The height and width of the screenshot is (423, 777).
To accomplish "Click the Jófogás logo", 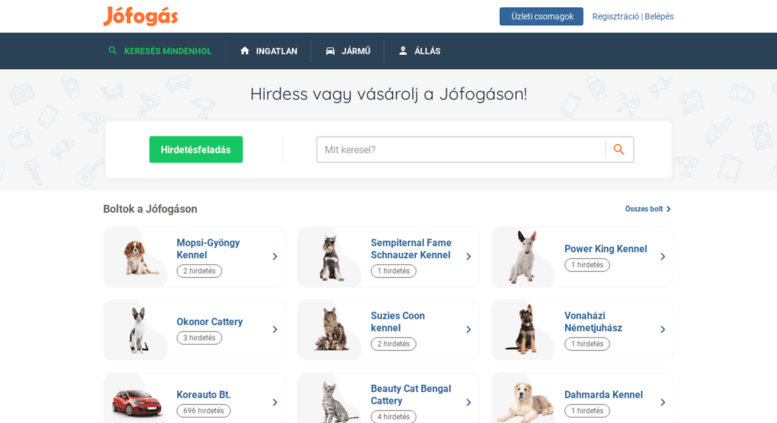I will [140, 16].
